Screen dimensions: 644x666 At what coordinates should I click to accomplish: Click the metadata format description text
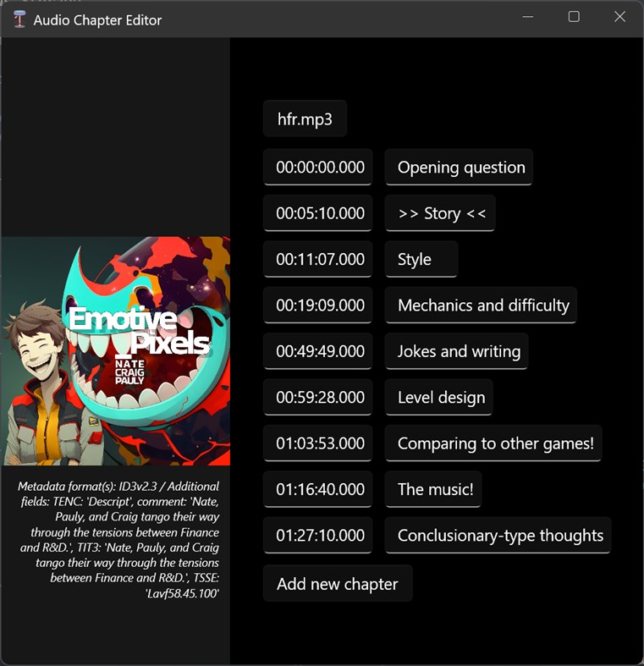(118, 539)
